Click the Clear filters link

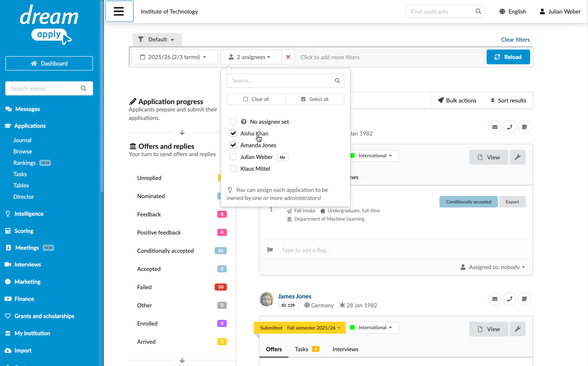(515, 39)
